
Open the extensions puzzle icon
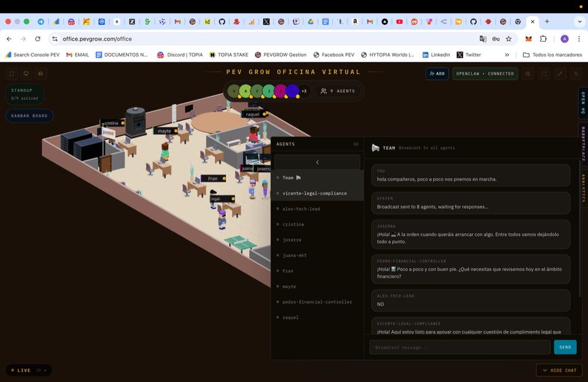543,39
